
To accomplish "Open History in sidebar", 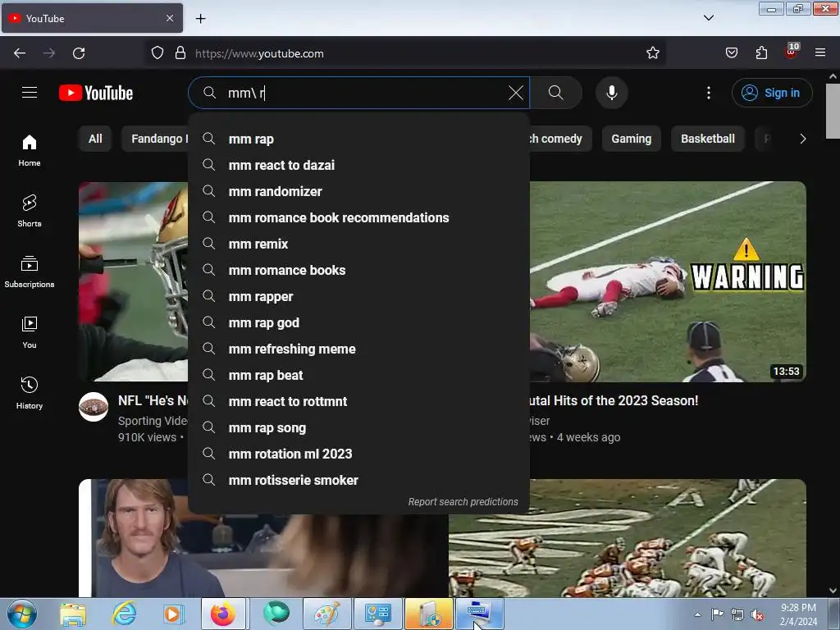I will pyautogui.click(x=30, y=393).
